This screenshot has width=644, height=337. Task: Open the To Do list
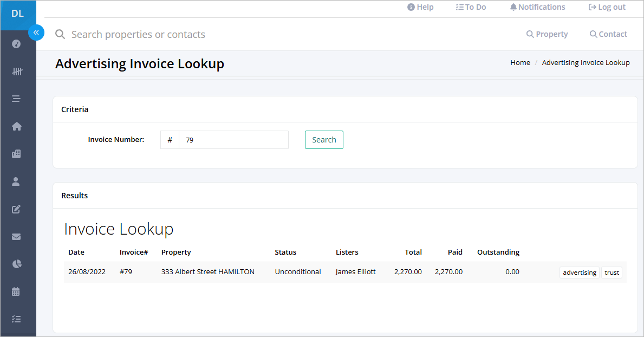(x=471, y=7)
